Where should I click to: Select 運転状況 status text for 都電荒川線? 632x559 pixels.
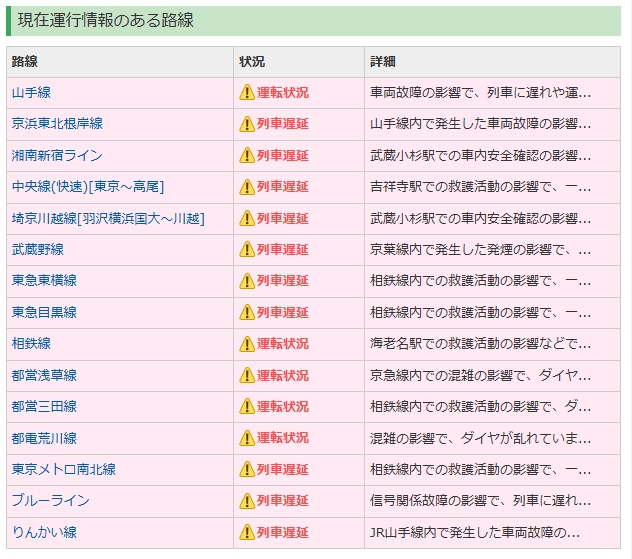pyautogui.click(x=283, y=438)
